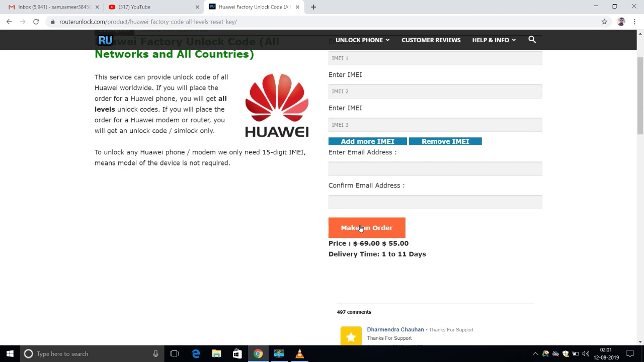This screenshot has height=362, width=644.
Task: Open VLC media player from the taskbar
Action: tap(299, 353)
